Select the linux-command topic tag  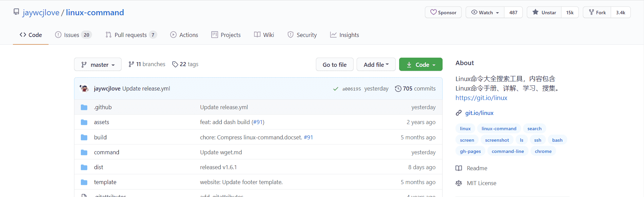(x=499, y=129)
